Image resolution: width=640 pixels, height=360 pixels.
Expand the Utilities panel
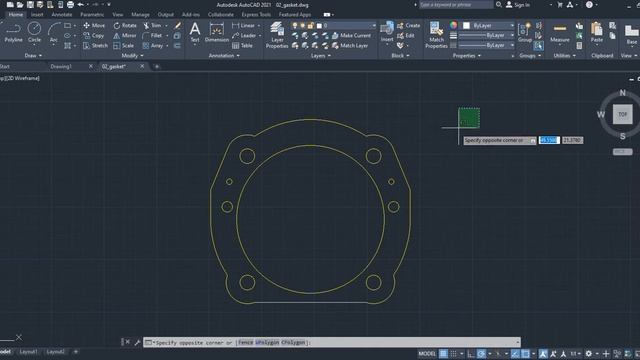pyautogui.click(x=564, y=56)
